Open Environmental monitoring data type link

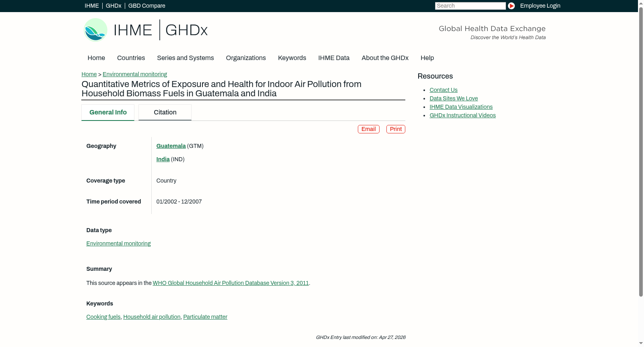(x=118, y=243)
